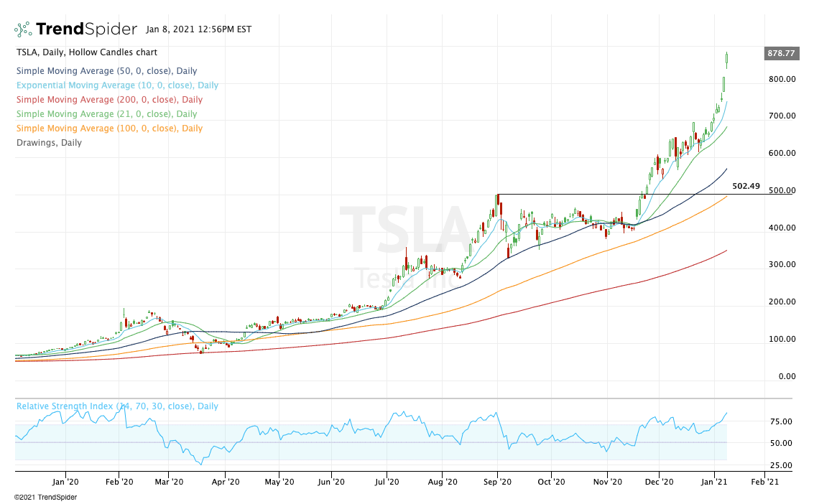
Task: Click the Feb '21 date axis label
Action: [x=764, y=482]
